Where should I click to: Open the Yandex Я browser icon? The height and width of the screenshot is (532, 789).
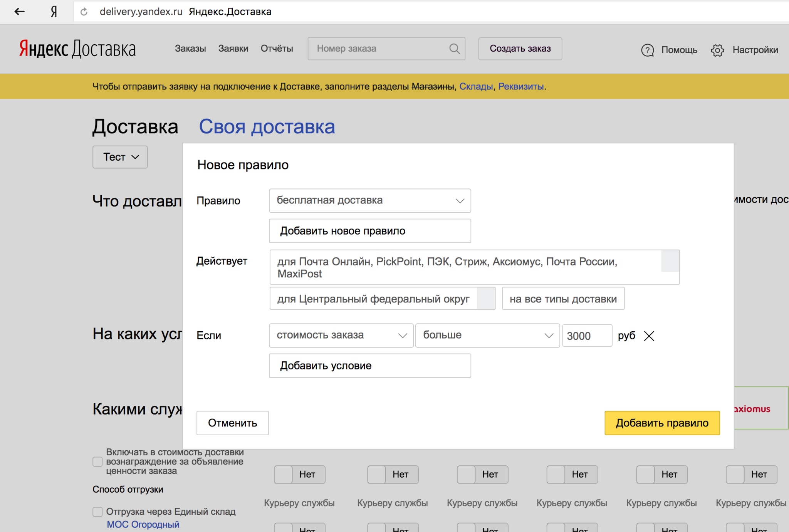coord(54,12)
